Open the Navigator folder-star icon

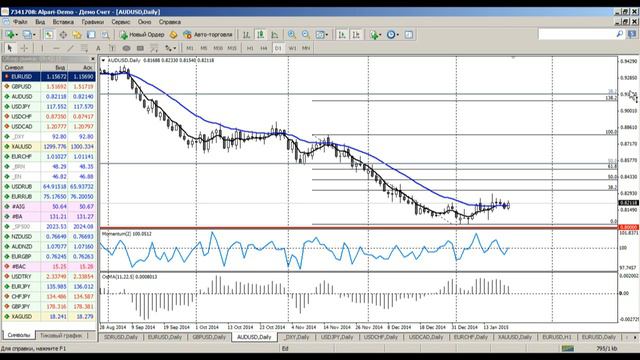pos(77,35)
